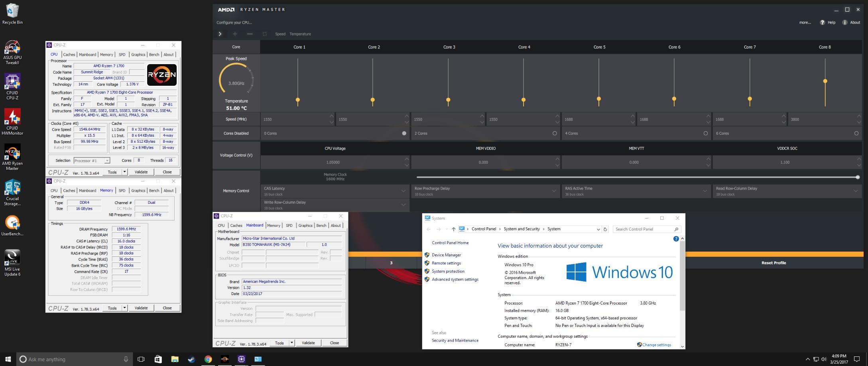Select the Crucial Storage desktop icon
Image resolution: width=868 pixels, height=366 pixels.
pyautogui.click(x=12, y=193)
